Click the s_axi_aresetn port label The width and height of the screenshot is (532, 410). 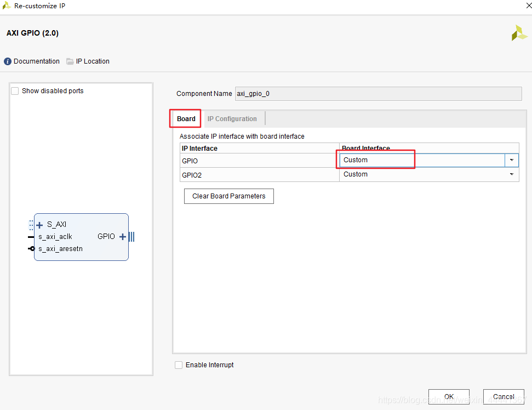[x=60, y=249]
